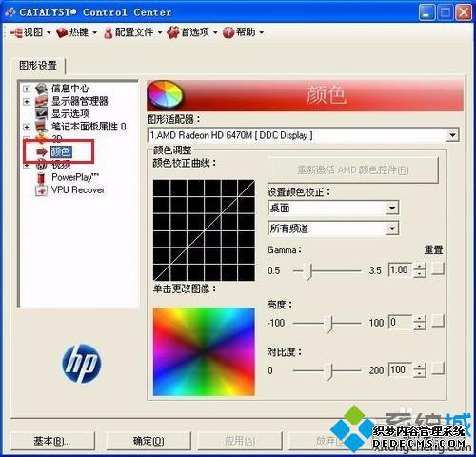Increase Gamma with the up spinner
Screen dimensions: 476x457
(420, 267)
